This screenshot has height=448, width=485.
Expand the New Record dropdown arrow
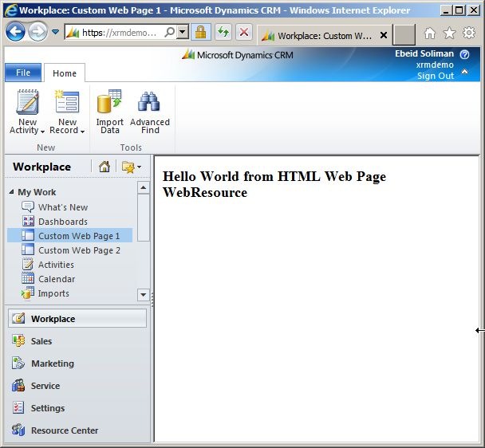(82, 132)
